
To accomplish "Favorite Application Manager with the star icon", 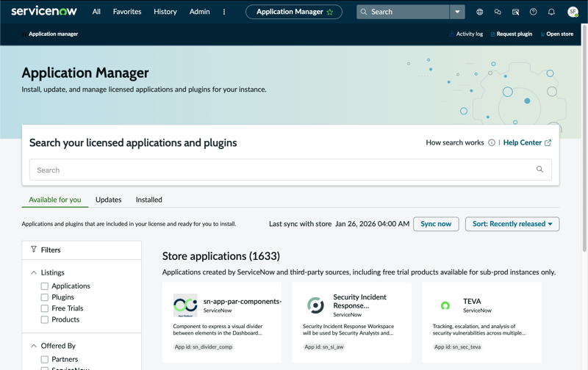I will pyautogui.click(x=330, y=12).
